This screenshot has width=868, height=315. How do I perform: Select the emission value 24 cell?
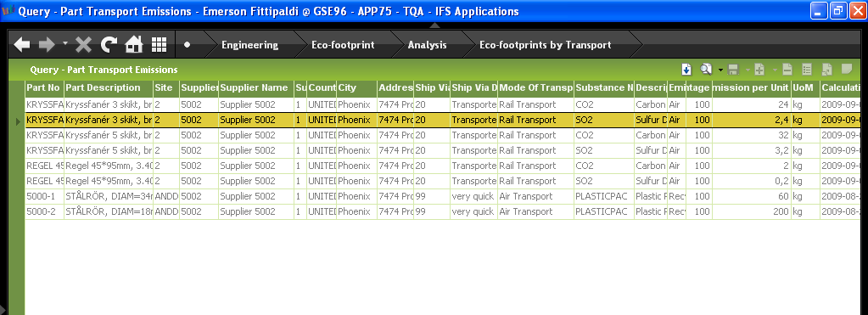point(751,104)
